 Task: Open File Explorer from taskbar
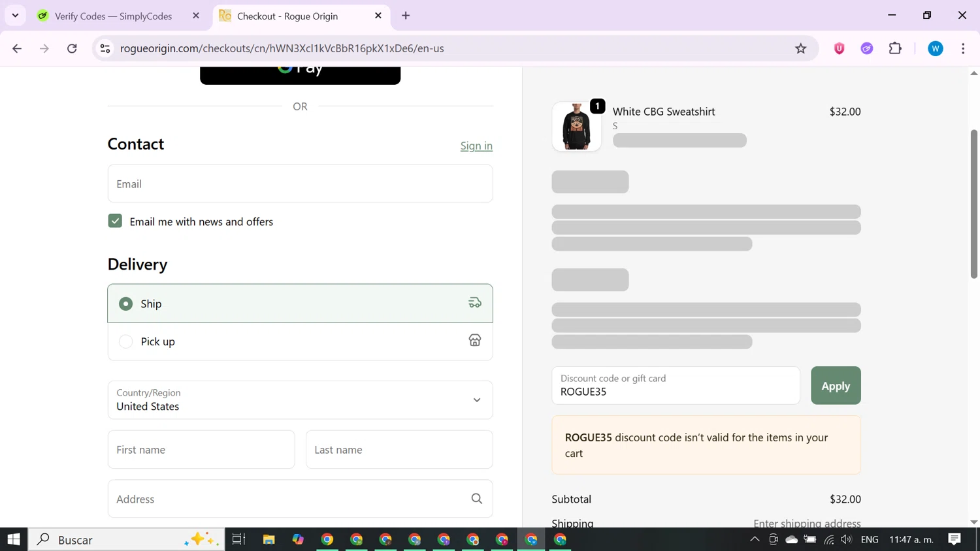[269, 539]
